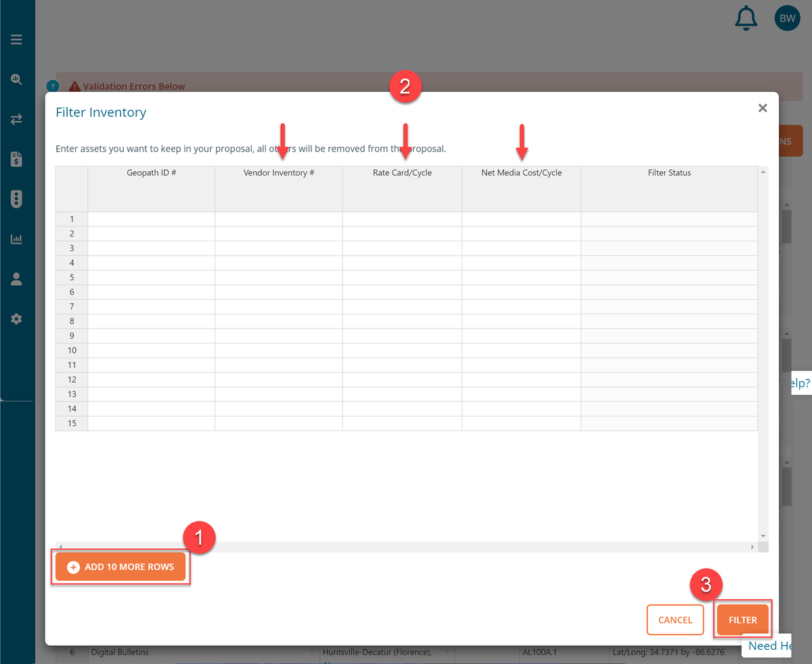The height and width of the screenshot is (664, 812).
Task: Select the Vendor Inventory # column header
Action: click(278, 172)
